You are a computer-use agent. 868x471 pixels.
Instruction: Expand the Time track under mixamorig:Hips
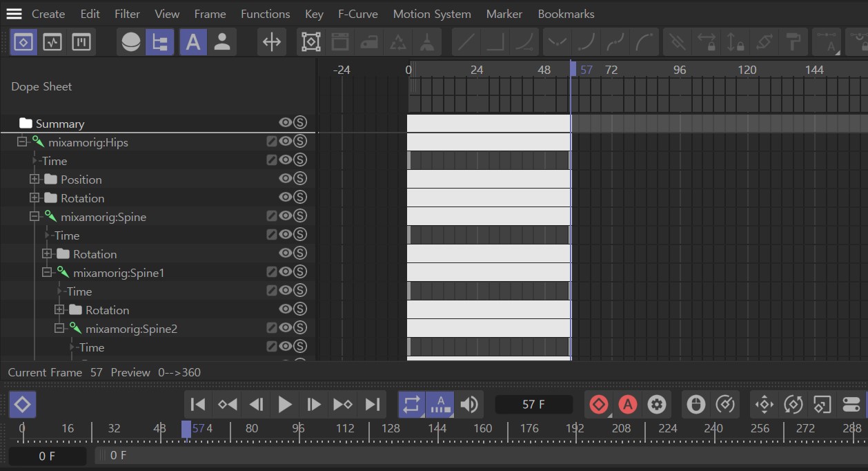pos(34,160)
